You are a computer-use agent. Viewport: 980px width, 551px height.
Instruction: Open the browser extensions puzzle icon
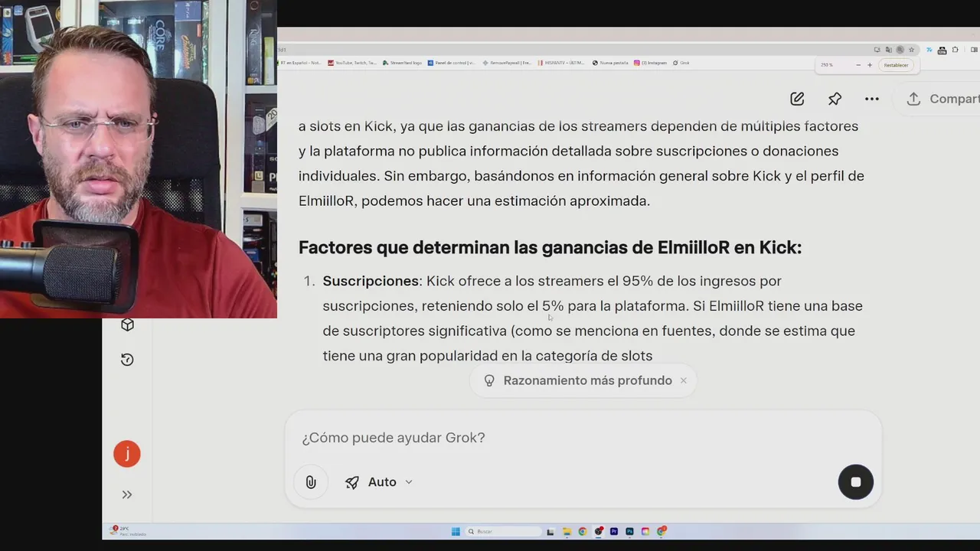tap(955, 50)
